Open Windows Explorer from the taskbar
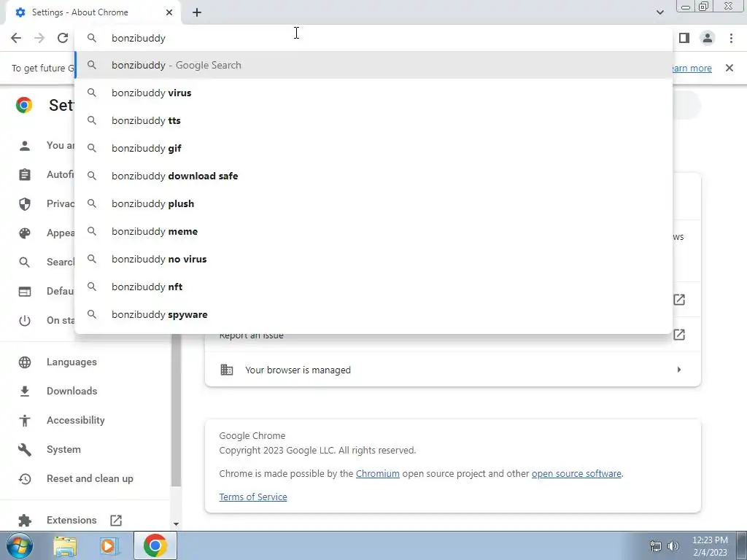747x560 pixels. click(65, 546)
